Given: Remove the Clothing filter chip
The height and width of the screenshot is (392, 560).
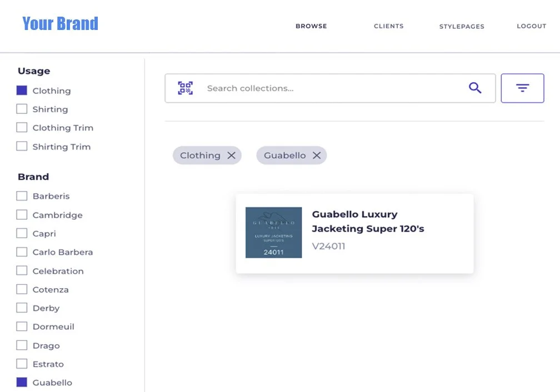Looking at the screenshot, I should click(x=232, y=155).
